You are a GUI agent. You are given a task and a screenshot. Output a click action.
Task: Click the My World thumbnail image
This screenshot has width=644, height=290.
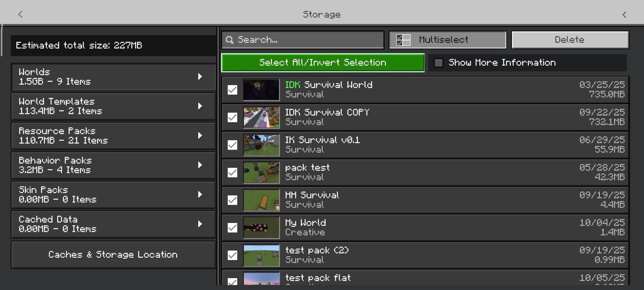point(261,228)
